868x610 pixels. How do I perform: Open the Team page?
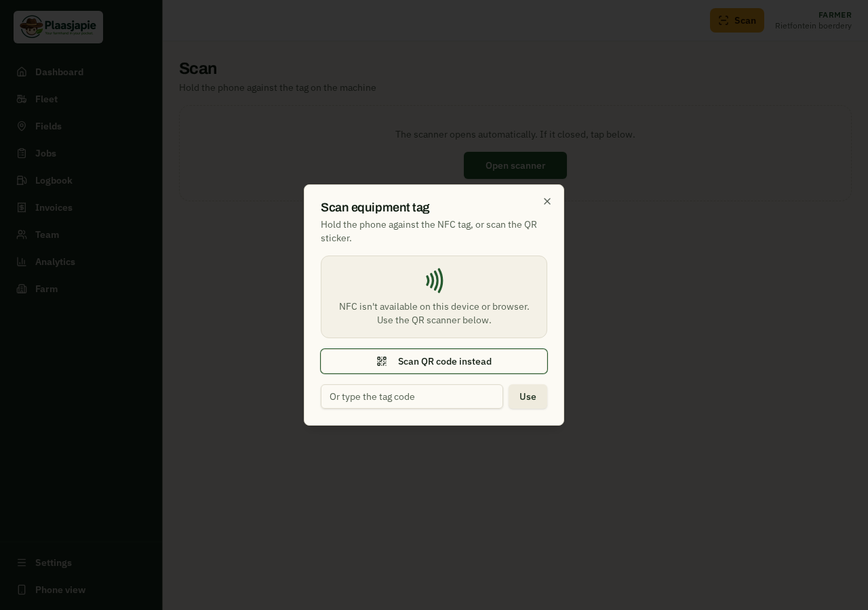(x=81, y=235)
